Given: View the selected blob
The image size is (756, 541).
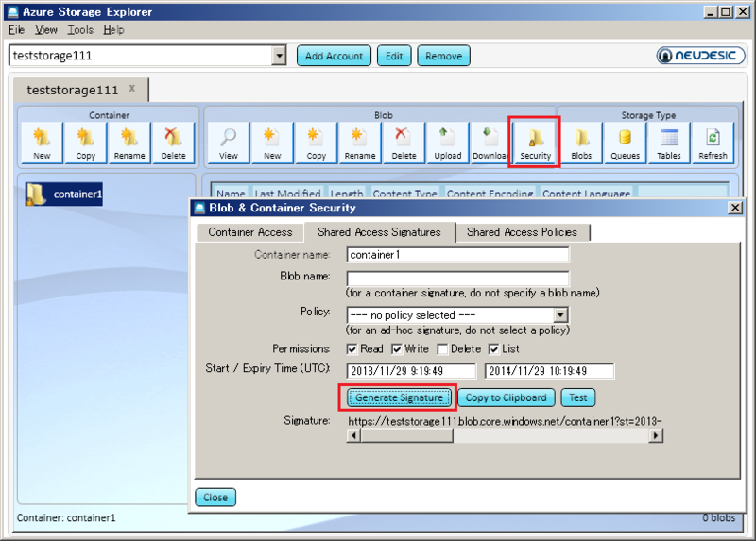Looking at the screenshot, I should [x=229, y=144].
